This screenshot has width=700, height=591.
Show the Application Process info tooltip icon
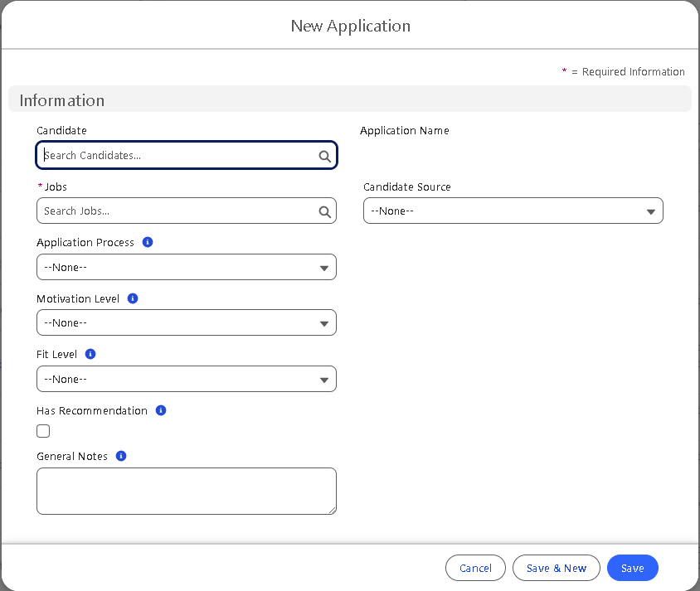(x=148, y=243)
